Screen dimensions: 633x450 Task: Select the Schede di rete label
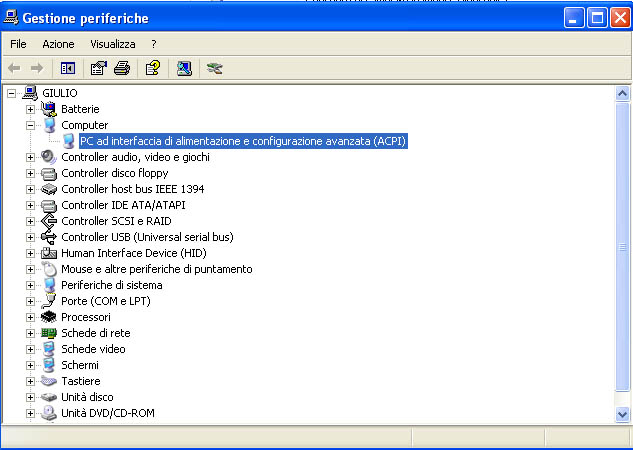pyautogui.click(x=96, y=333)
